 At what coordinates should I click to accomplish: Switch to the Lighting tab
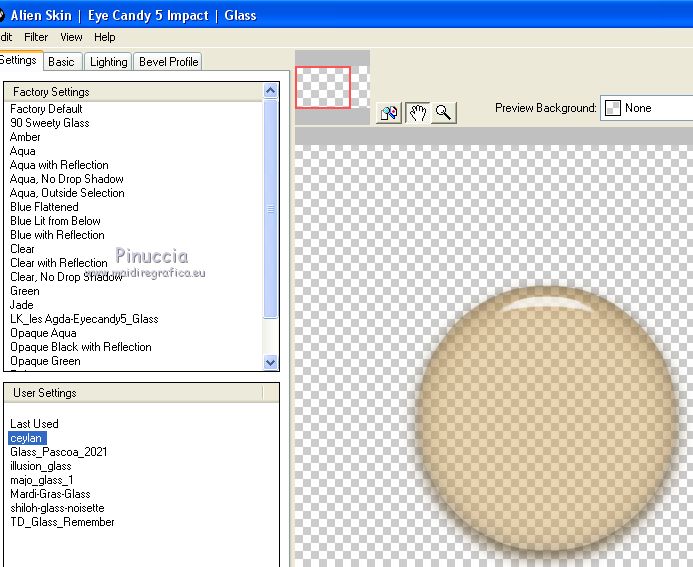point(108,62)
